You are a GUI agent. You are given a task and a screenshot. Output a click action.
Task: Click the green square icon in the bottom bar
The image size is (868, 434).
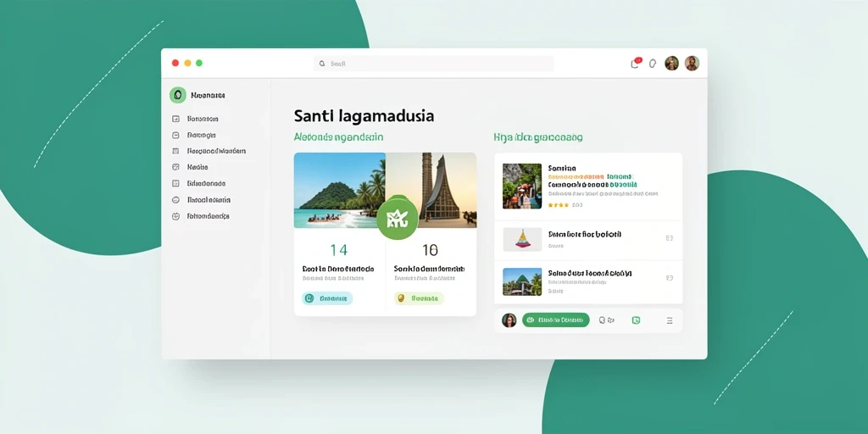636,320
